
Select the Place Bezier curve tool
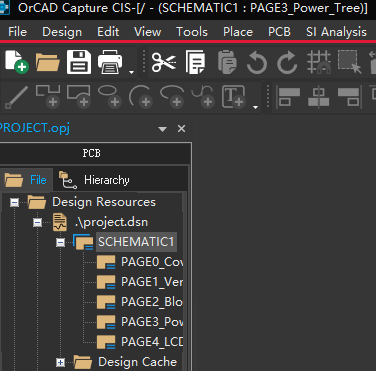point(203,96)
